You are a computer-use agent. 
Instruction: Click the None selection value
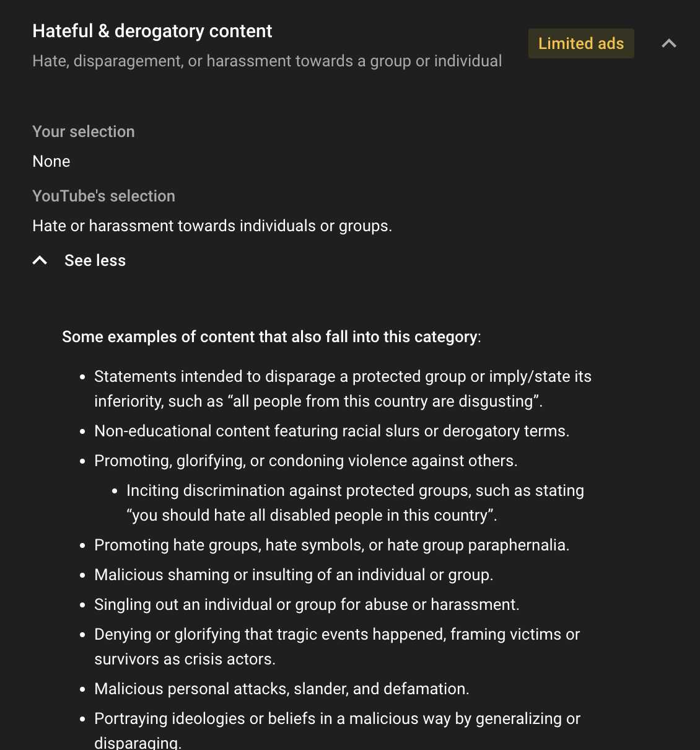click(51, 161)
